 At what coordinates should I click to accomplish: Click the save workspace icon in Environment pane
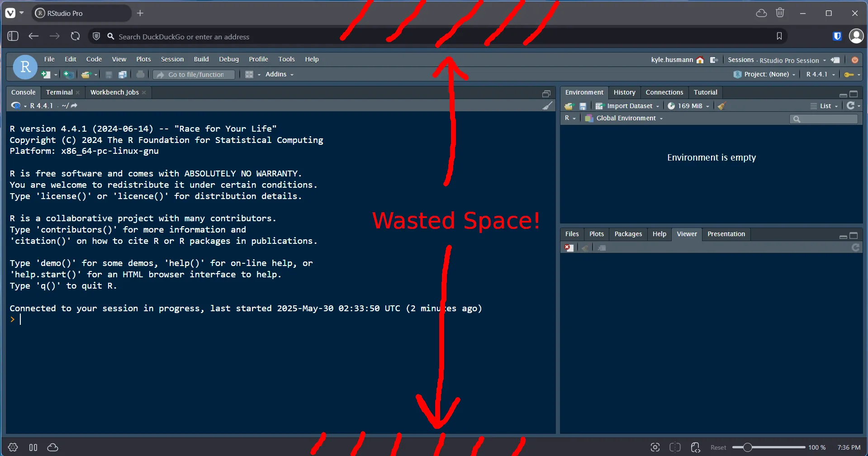[583, 106]
